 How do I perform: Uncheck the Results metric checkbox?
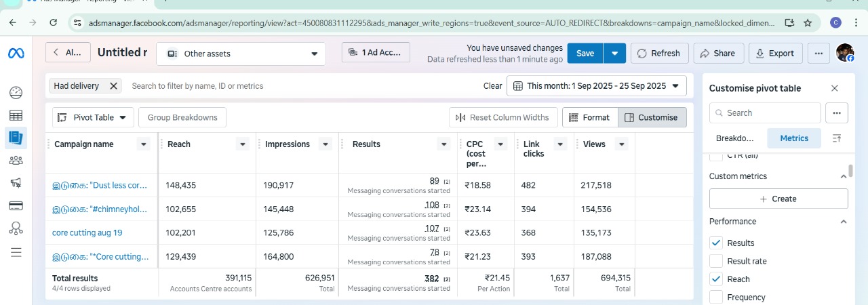715,243
